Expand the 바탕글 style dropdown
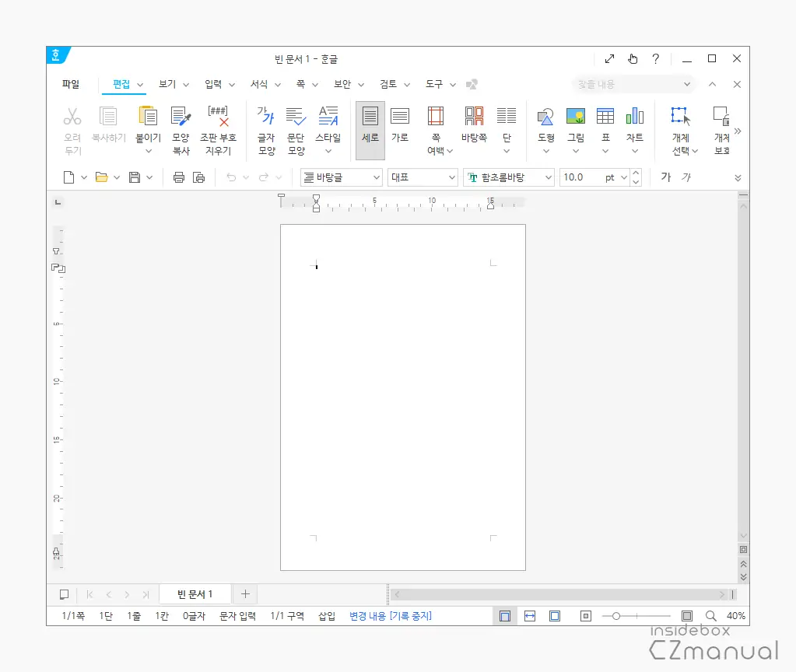This screenshot has height=672, width=796. click(342, 177)
